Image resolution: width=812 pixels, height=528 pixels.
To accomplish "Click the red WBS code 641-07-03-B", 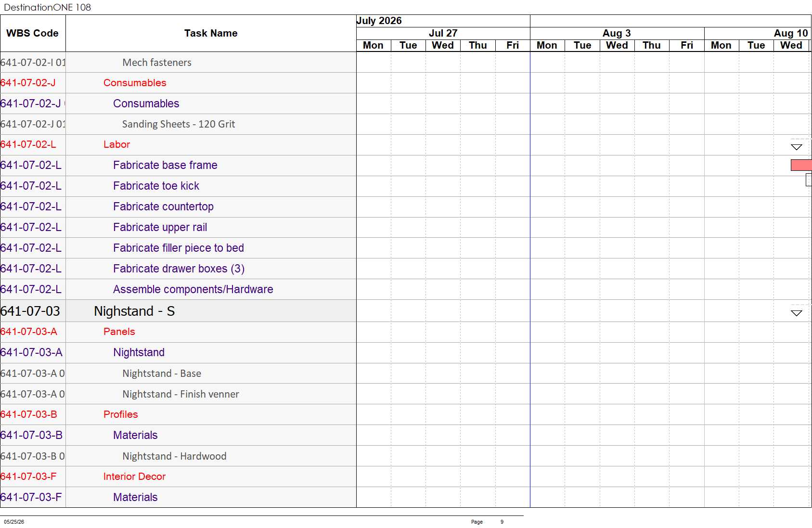I will [x=29, y=414].
